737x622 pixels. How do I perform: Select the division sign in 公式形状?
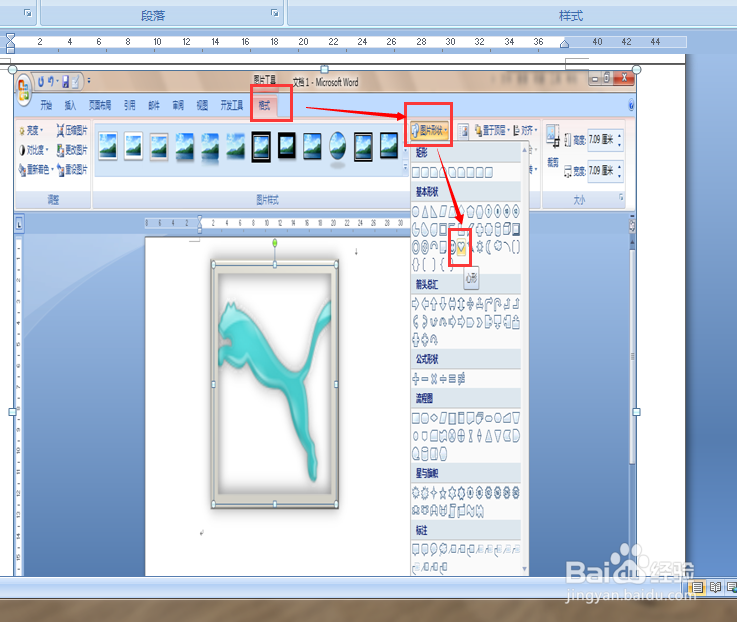(443, 379)
